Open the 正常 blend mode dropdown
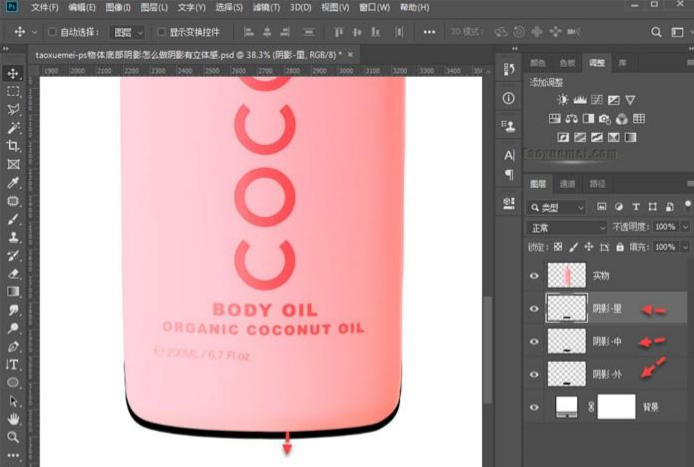Image resolution: width=694 pixels, height=467 pixels. [567, 228]
